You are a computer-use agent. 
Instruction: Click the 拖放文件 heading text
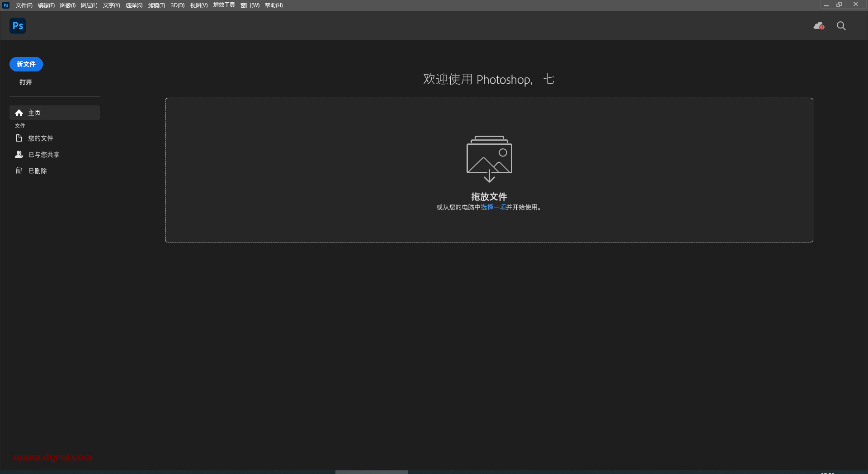tap(489, 197)
